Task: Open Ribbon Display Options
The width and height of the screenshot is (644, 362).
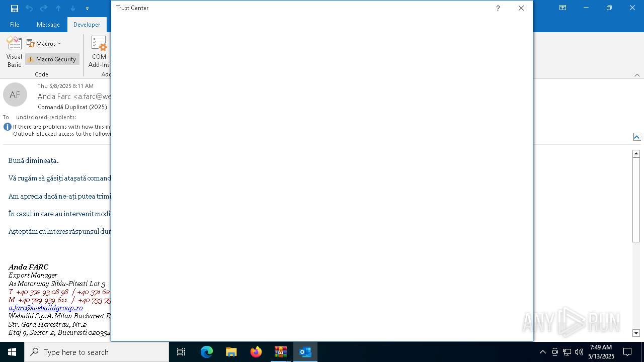Action: click(563, 8)
